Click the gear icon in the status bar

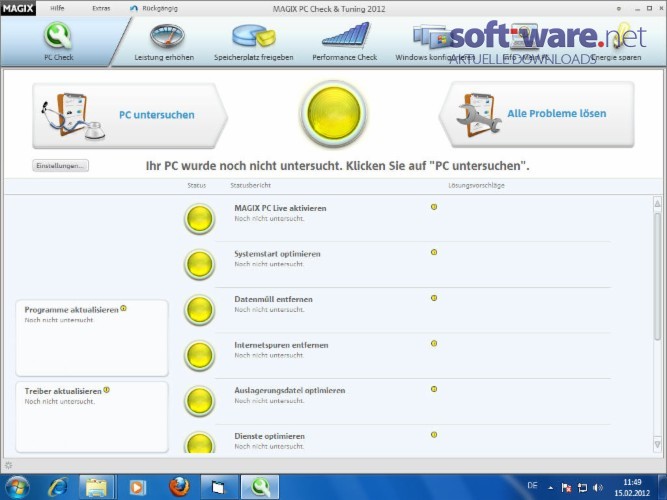tap(8, 465)
